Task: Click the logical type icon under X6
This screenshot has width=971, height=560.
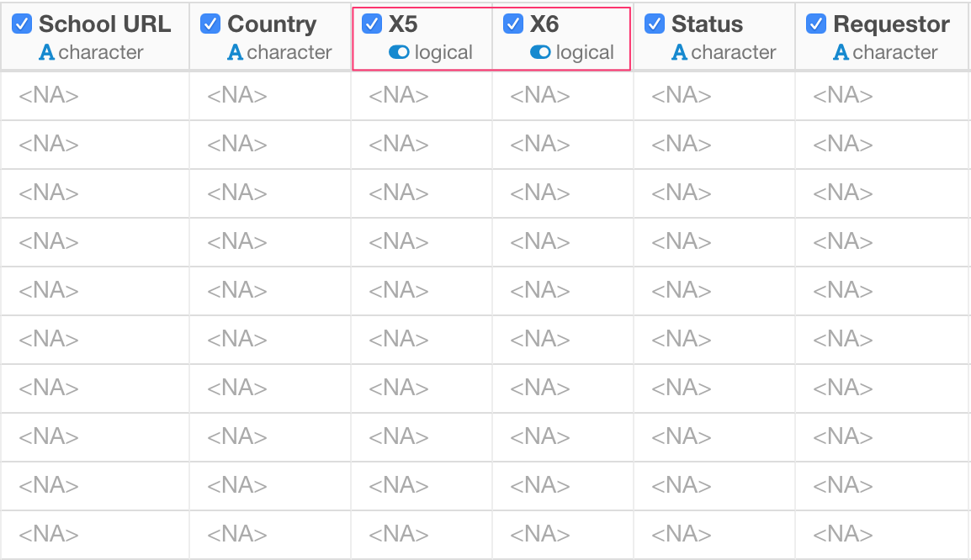Action: pyautogui.click(x=540, y=53)
